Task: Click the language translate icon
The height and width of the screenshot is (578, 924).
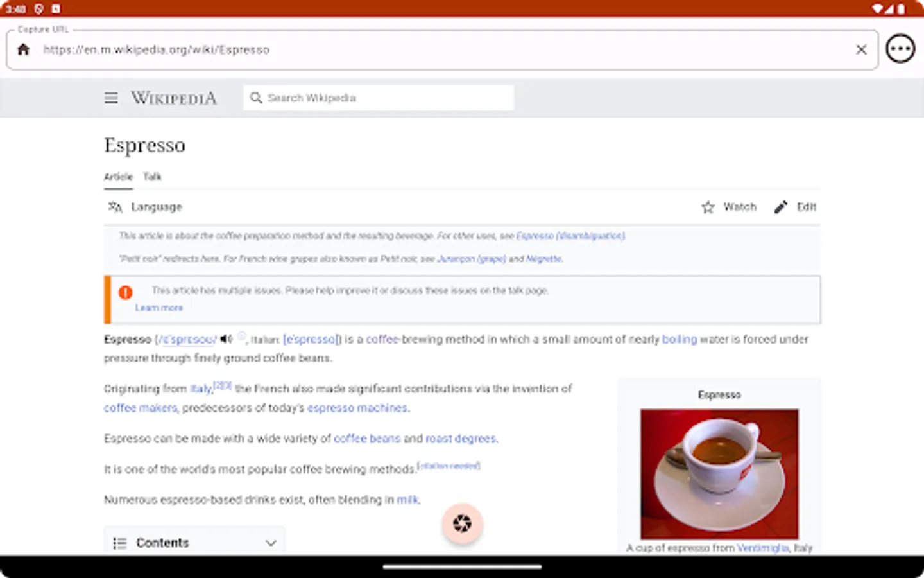Action: click(x=115, y=207)
